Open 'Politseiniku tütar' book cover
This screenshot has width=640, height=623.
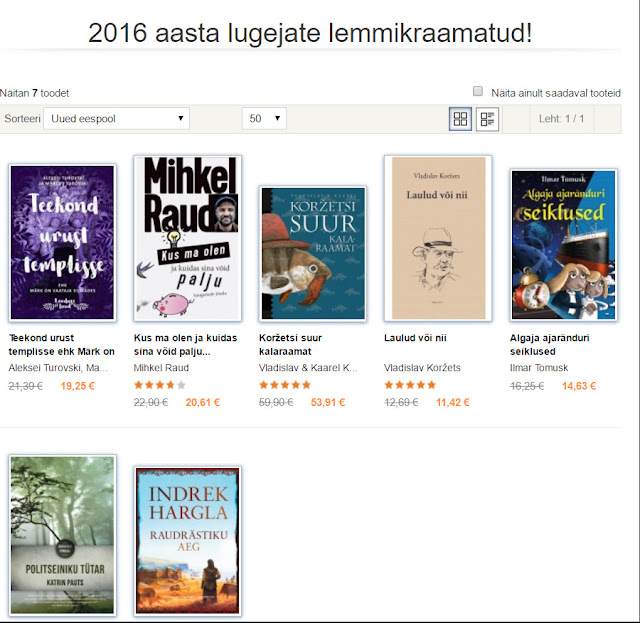tap(62, 535)
